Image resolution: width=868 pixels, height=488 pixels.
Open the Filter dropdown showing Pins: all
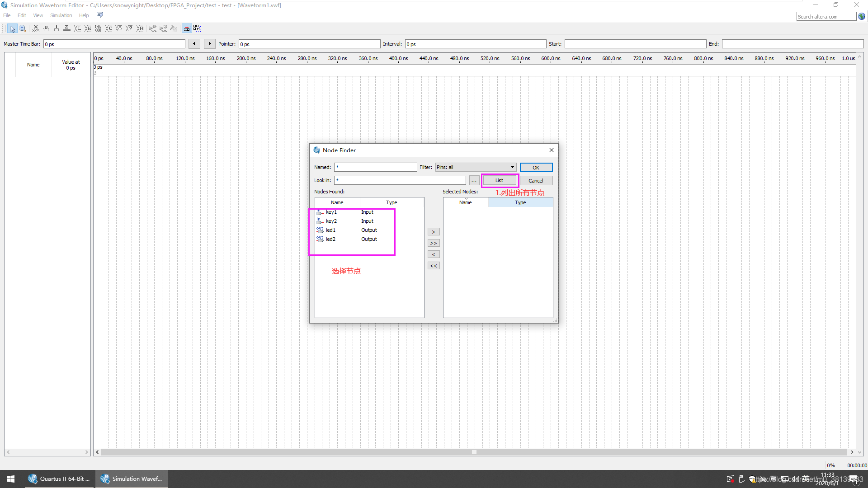click(475, 167)
